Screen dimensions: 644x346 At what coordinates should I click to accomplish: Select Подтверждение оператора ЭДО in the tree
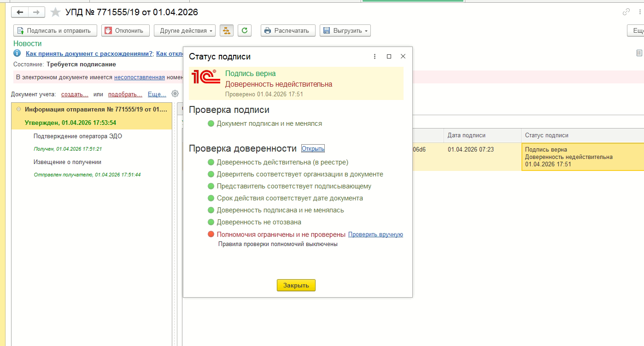click(x=78, y=136)
